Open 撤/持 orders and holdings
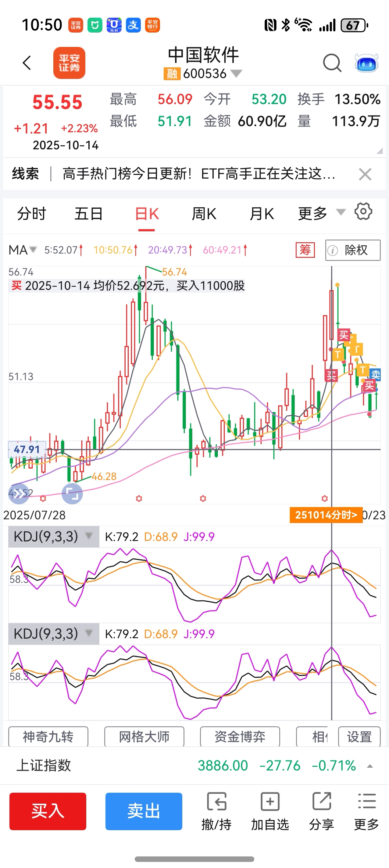389x868 pixels. [216, 811]
